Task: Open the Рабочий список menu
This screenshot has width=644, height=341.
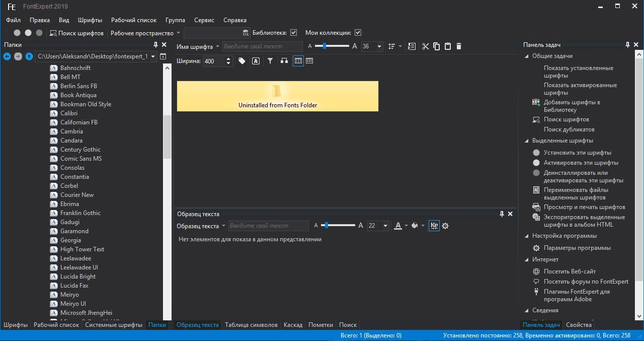Action: click(133, 20)
